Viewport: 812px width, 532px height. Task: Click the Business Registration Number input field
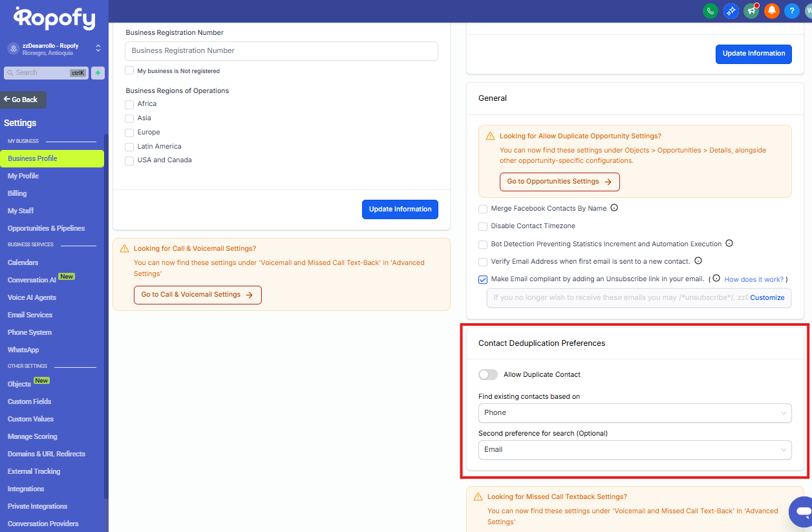pyautogui.click(x=281, y=51)
